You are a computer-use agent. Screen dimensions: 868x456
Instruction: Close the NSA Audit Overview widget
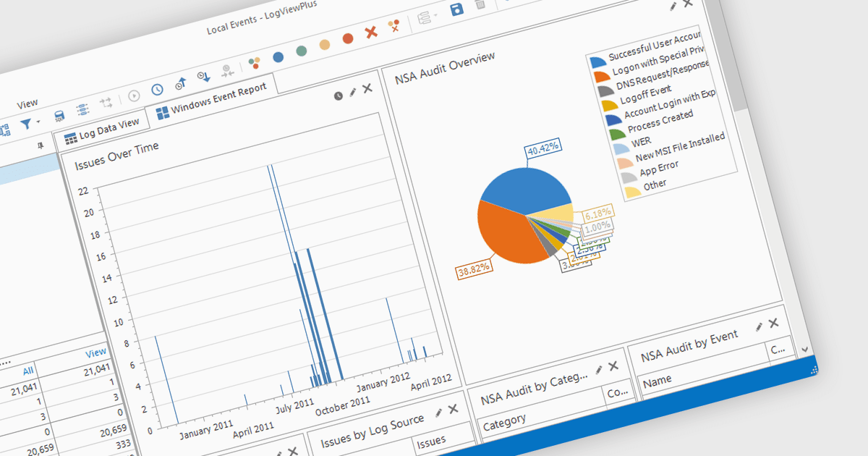[688, 2]
